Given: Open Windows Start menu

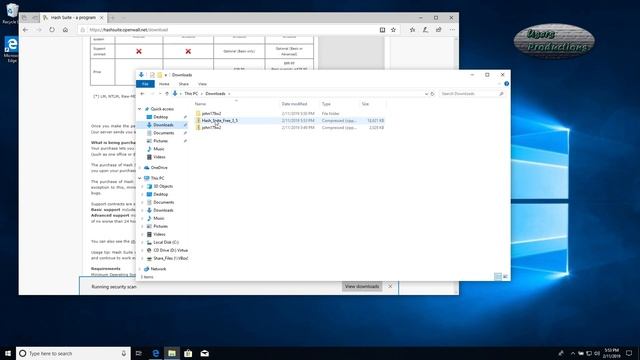Looking at the screenshot, I should [x=8, y=353].
